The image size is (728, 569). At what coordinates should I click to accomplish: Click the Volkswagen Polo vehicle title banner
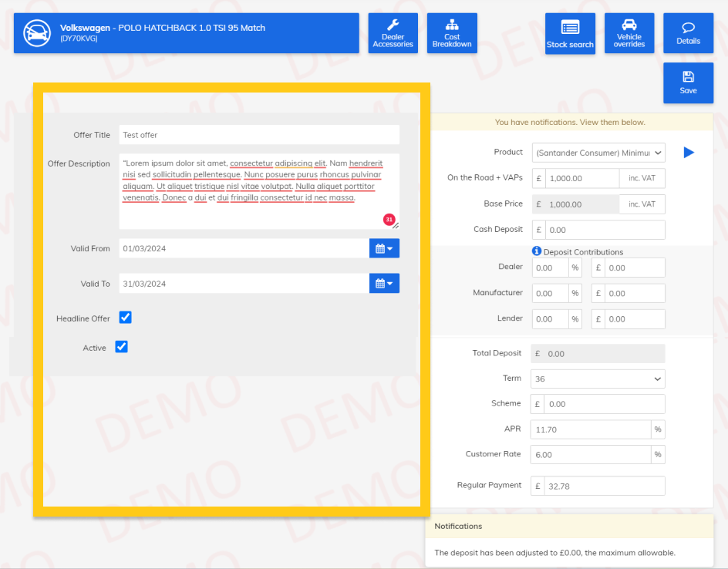point(186,33)
